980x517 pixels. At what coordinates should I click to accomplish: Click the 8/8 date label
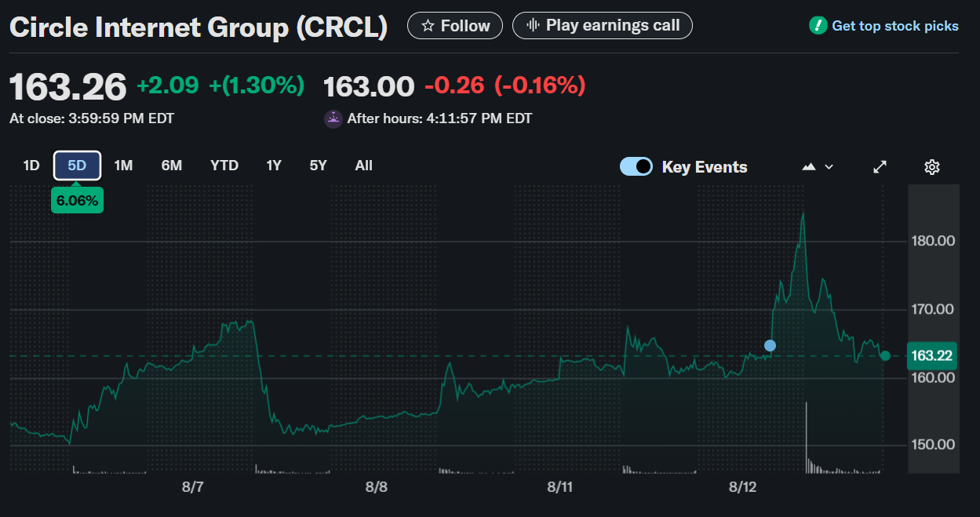point(377,487)
